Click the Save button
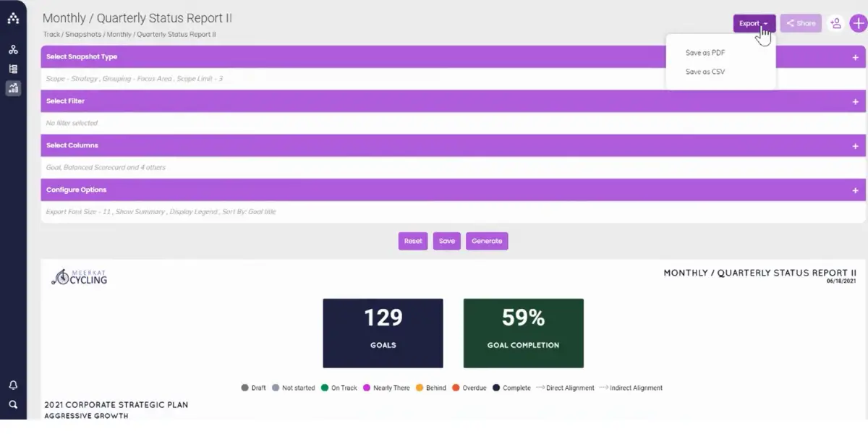Image resolution: width=868 pixels, height=434 pixels. (x=447, y=241)
